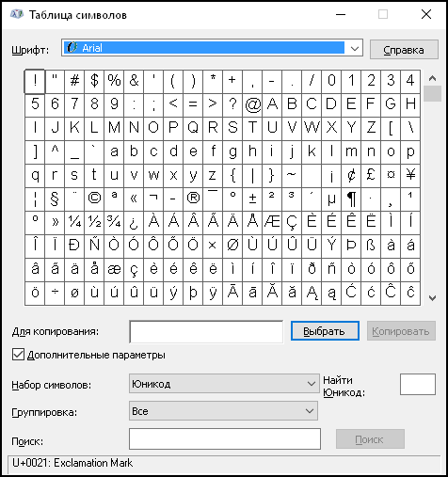The image size is (448, 477).
Task: Select the copyright symbol © cell
Action: click(x=94, y=199)
